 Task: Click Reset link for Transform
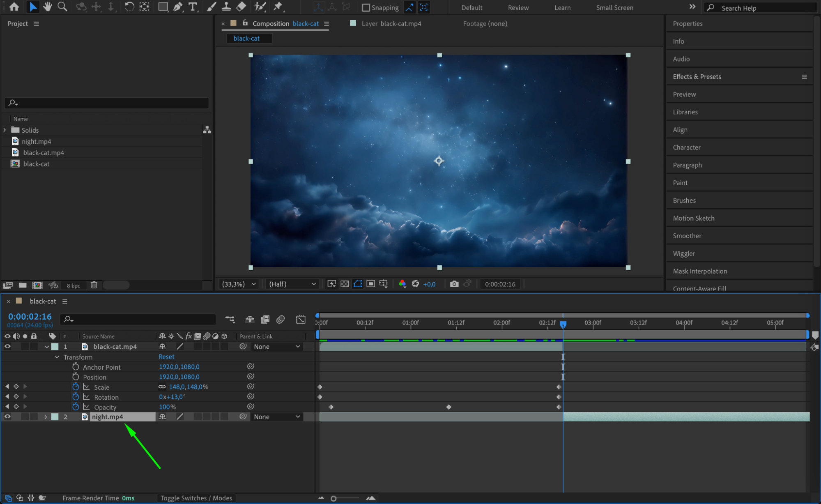(x=166, y=357)
